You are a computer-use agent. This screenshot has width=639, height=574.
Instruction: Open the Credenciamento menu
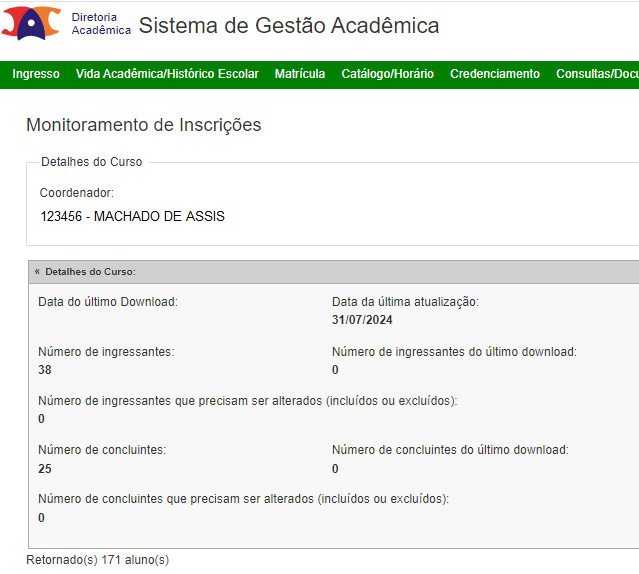(x=495, y=74)
